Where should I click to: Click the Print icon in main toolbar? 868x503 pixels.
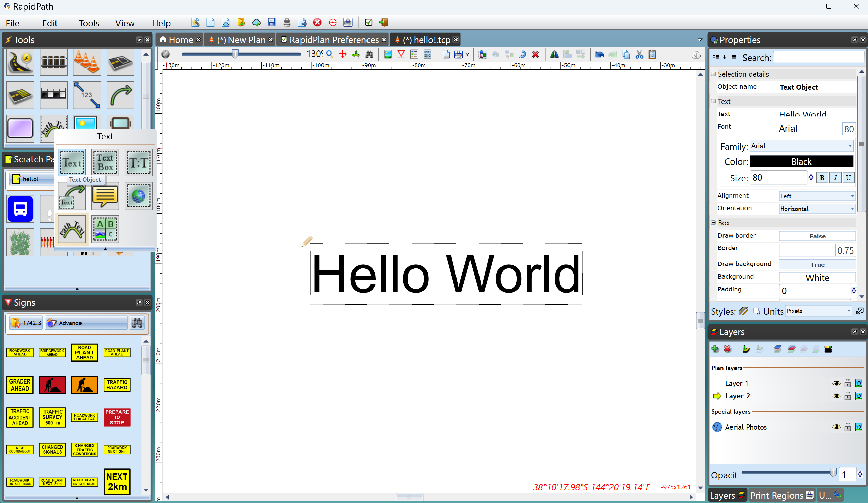coord(287,22)
